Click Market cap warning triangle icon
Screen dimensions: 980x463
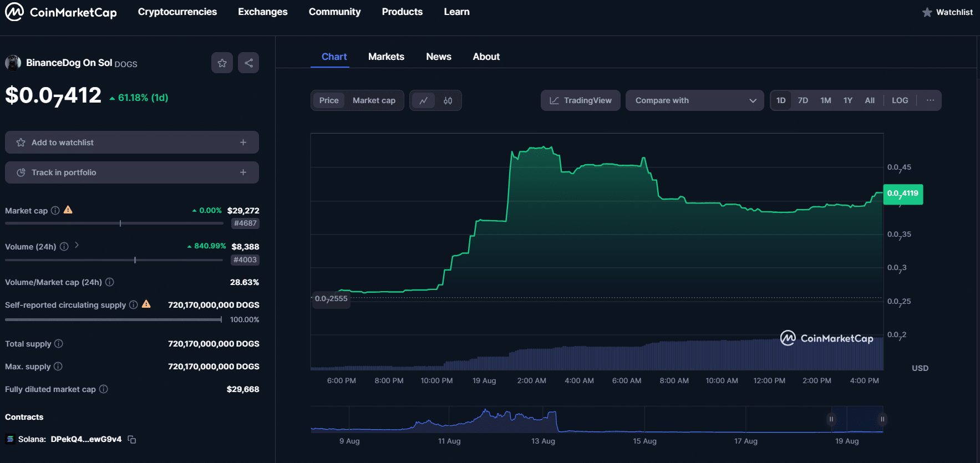click(x=68, y=210)
